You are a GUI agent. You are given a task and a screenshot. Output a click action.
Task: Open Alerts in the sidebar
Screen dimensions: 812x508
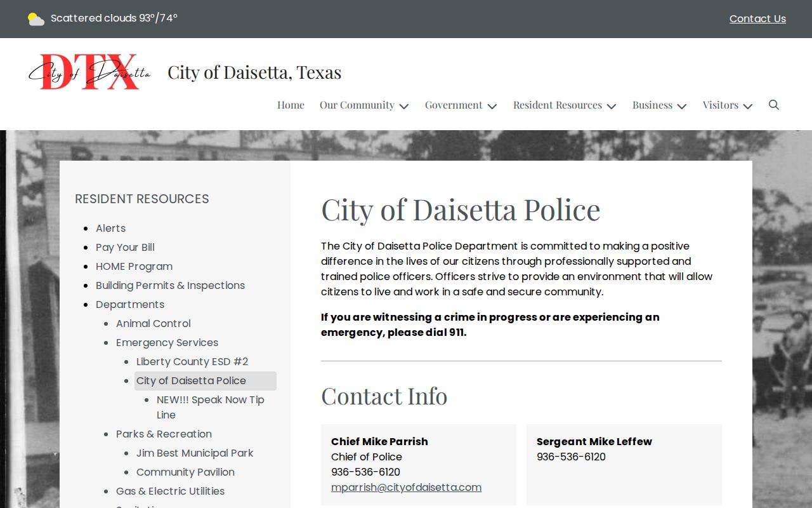point(110,228)
